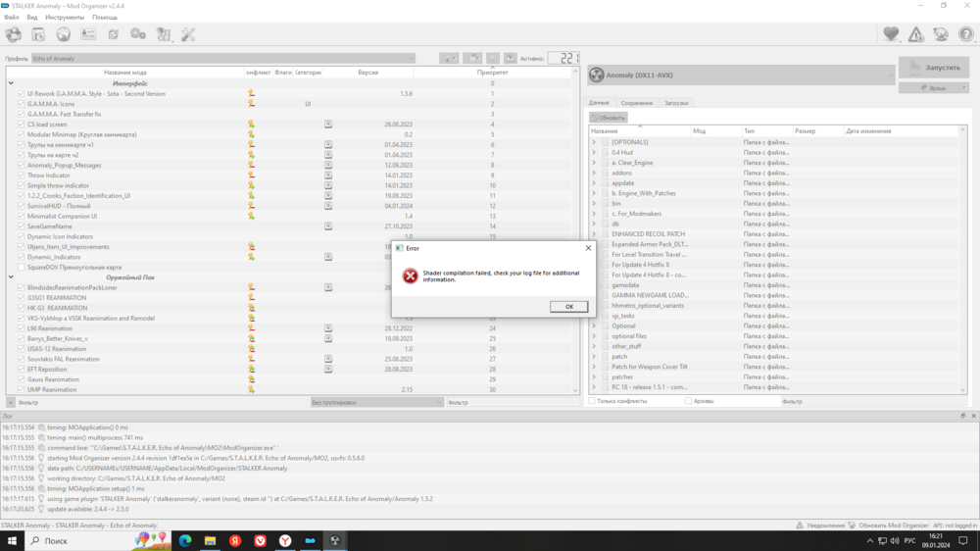The width and height of the screenshot is (980, 551).
Task: Click the Install Mod from archive icon
Action: point(38,35)
